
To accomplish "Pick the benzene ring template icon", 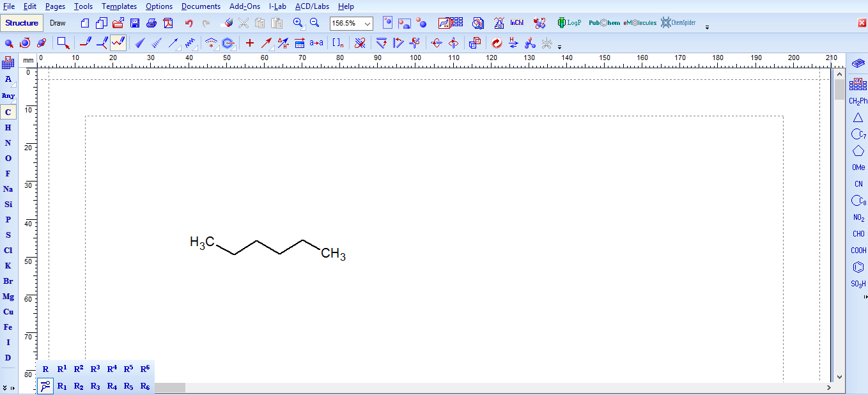I will 858,267.
